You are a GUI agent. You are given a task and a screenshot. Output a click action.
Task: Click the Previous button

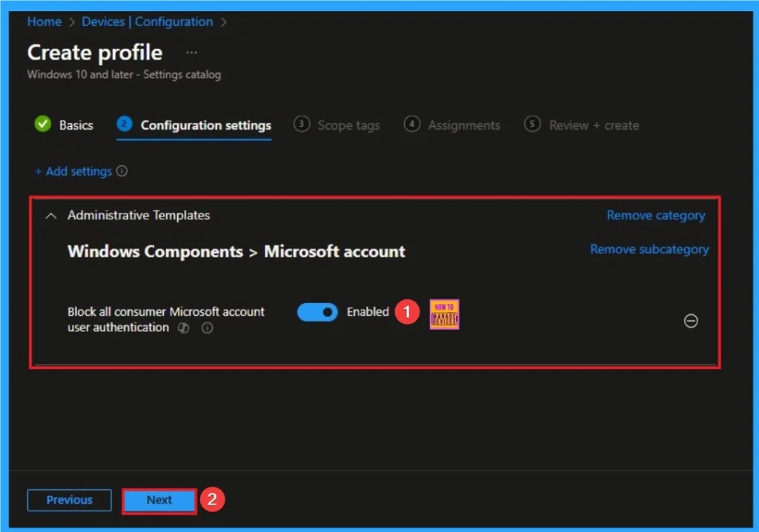(x=69, y=500)
